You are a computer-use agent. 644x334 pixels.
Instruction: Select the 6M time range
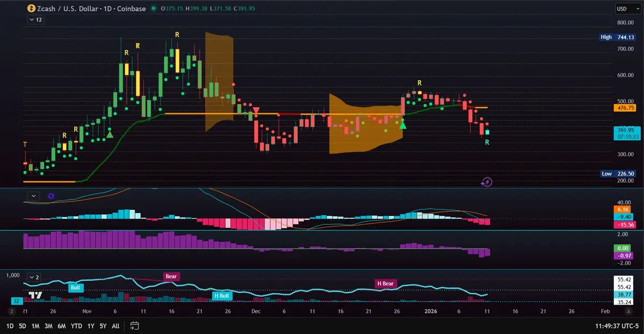62,325
